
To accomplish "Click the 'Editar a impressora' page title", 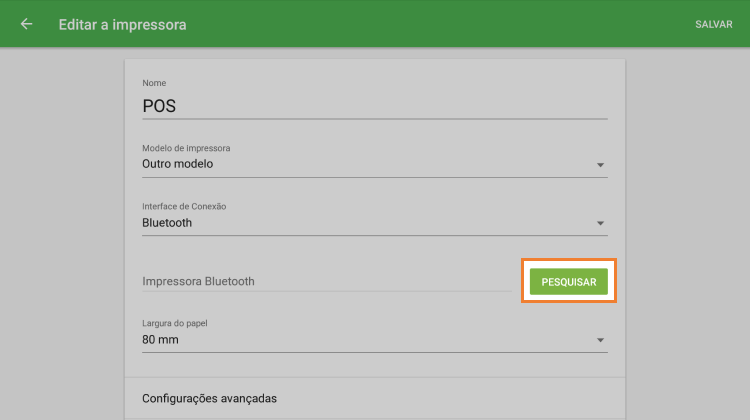I will click(123, 24).
